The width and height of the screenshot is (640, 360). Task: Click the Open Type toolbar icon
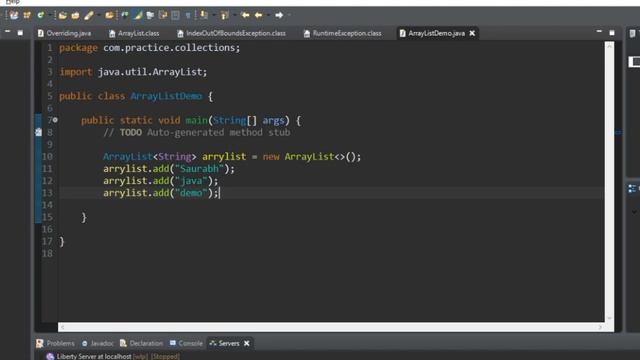click(62, 16)
